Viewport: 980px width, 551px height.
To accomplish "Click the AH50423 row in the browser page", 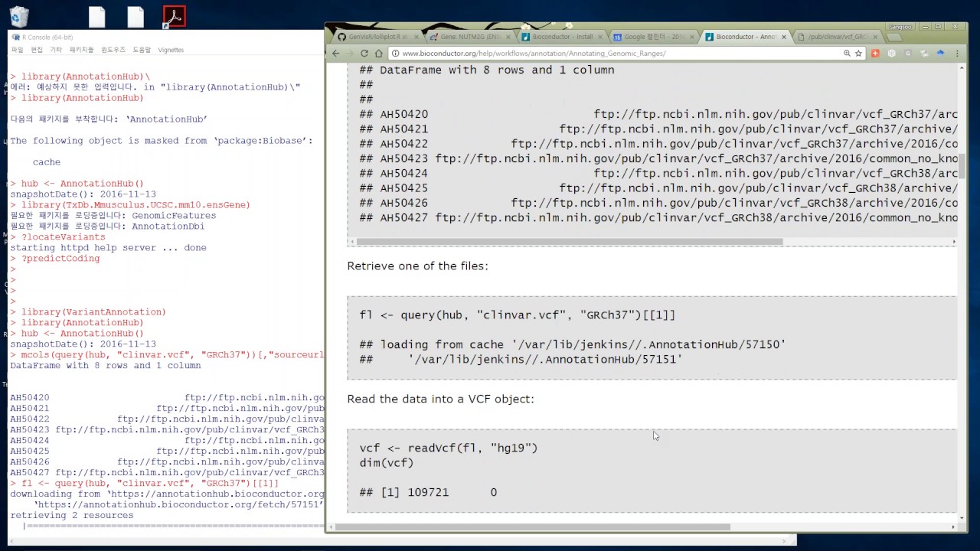I will [x=658, y=158].
